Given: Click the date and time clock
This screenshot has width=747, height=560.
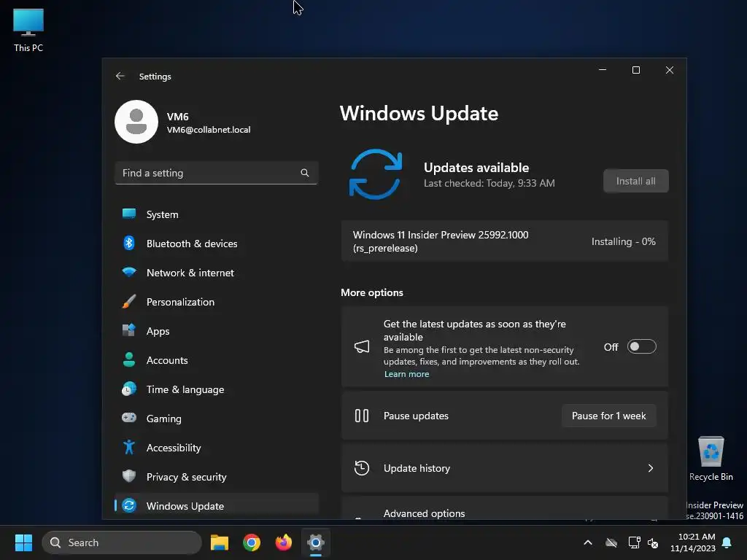Looking at the screenshot, I should pos(692,542).
